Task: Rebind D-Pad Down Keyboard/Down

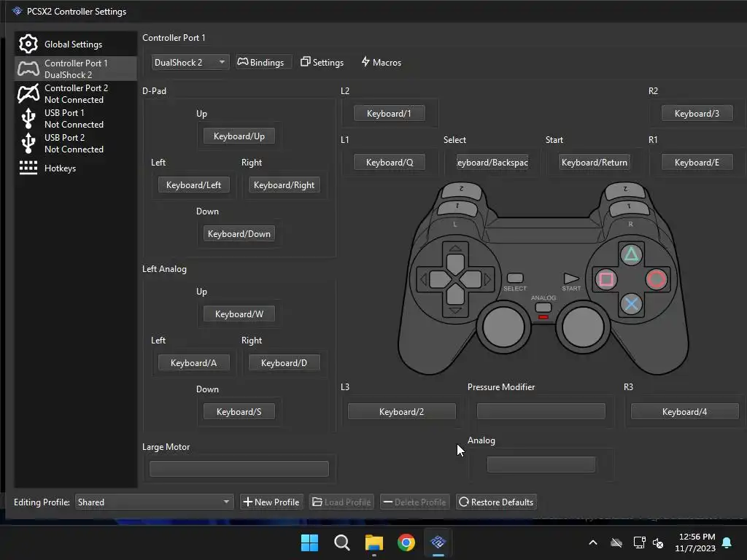Action: (239, 234)
